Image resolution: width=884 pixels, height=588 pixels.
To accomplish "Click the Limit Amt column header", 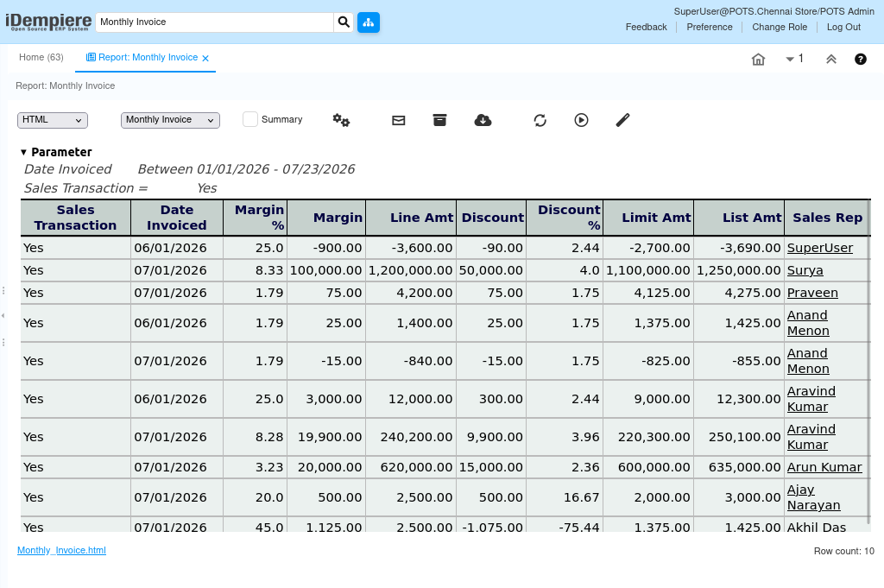I will point(648,218).
